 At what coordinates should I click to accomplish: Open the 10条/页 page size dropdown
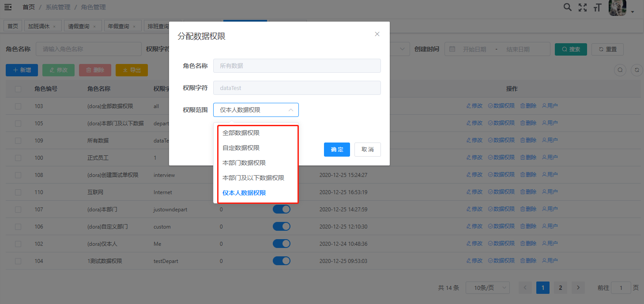[488, 287]
